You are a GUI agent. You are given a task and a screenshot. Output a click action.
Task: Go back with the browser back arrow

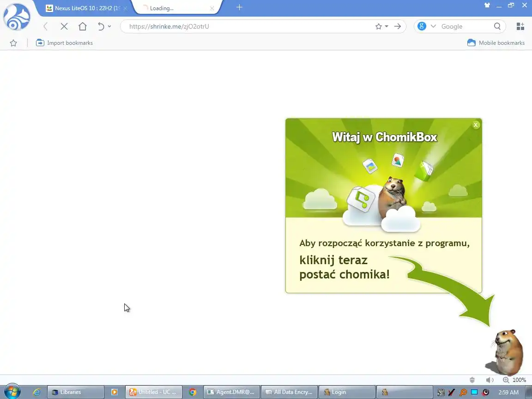coord(45,26)
